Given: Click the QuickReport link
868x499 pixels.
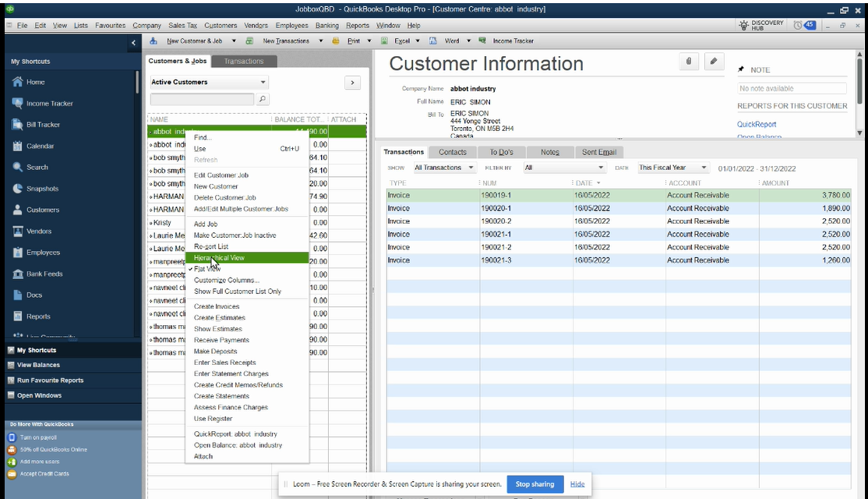Looking at the screenshot, I should coord(756,125).
